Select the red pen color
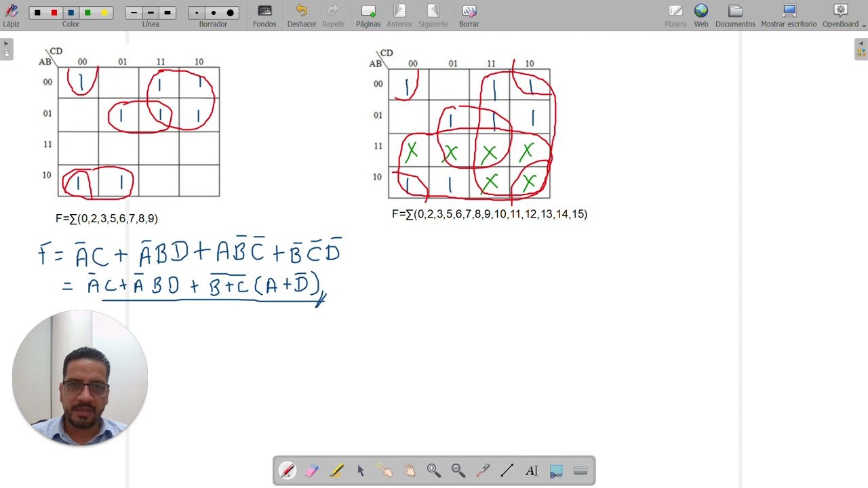 (x=54, y=13)
